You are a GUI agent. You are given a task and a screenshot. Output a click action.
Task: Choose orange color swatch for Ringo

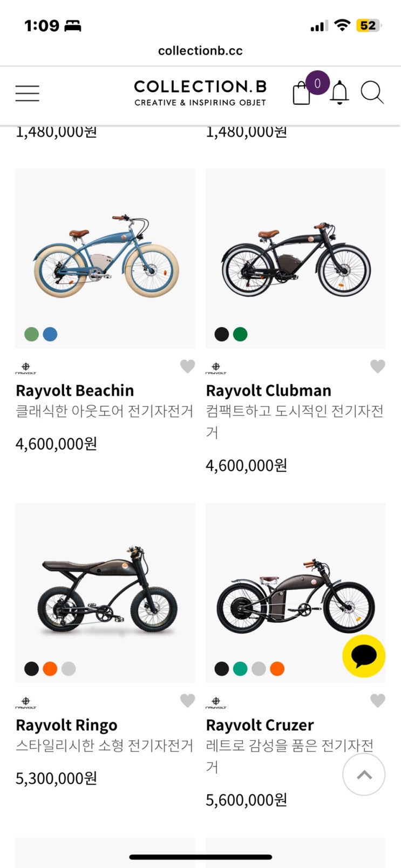pos(50,669)
